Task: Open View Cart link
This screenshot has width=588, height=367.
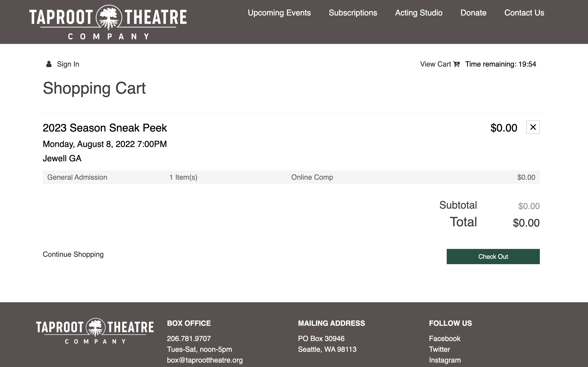Action: (436, 64)
